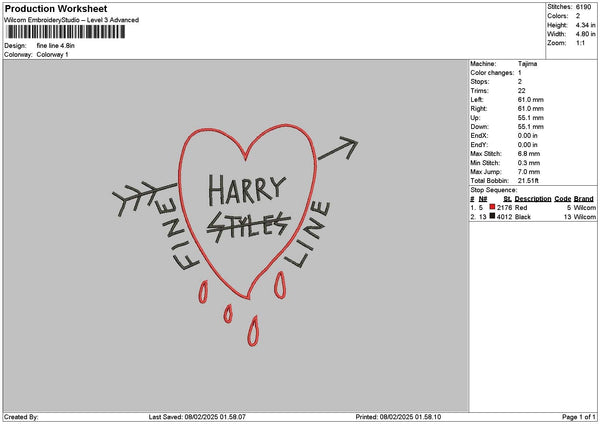
Task: Click the 'Stop Sequence:' heading
Action: pos(494,190)
